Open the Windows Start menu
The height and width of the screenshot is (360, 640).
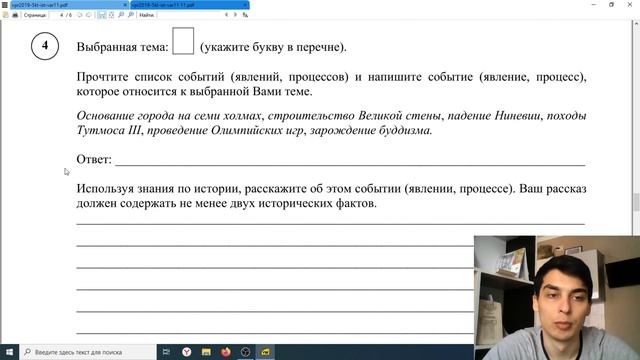9,352
